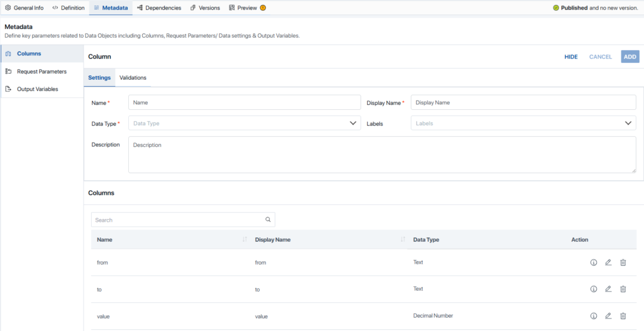Screen dimensions: 644x331
Task: Select Columns in the sidebar
Action: tap(42, 54)
